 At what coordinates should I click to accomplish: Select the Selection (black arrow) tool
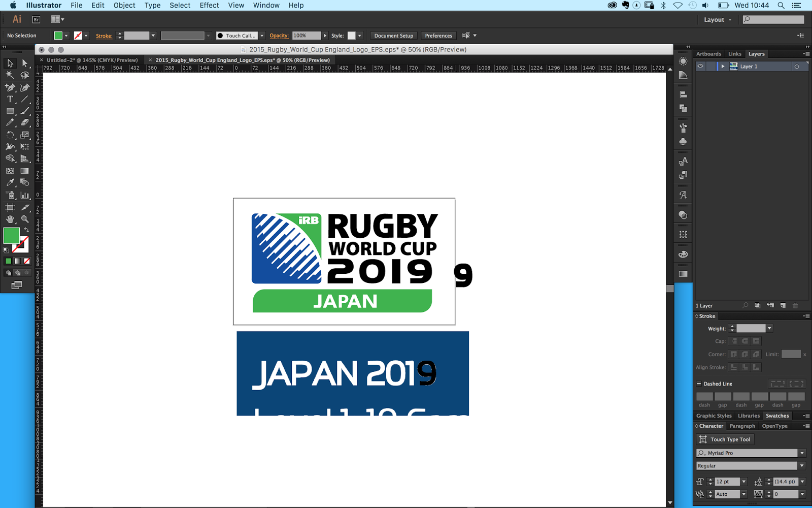point(10,63)
